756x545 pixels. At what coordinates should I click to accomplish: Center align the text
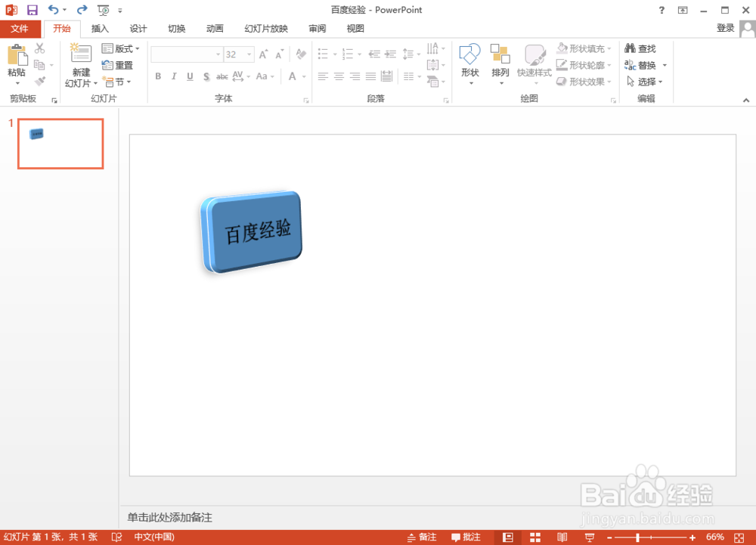point(339,76)
